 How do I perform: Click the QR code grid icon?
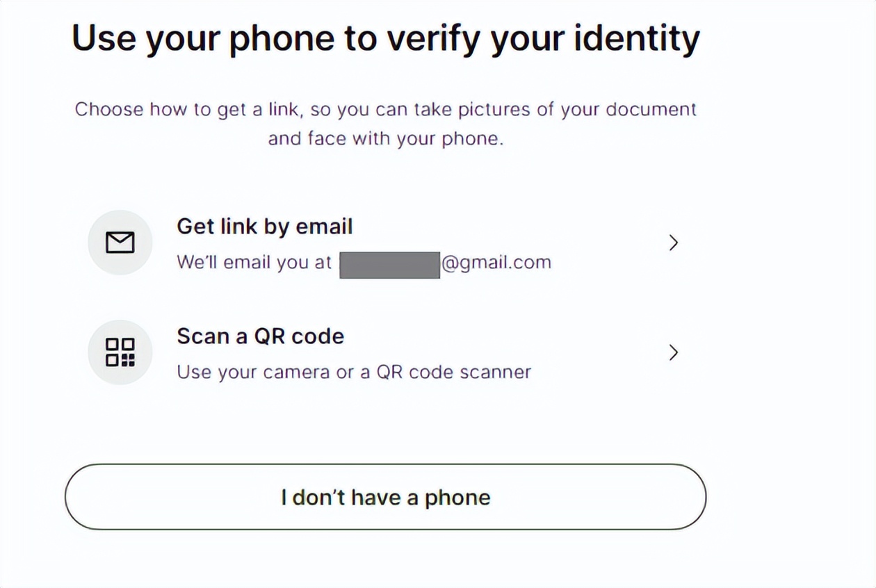coord(120,352)
